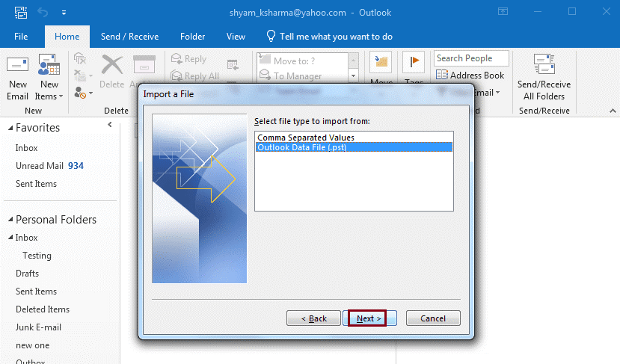Click the Back button in dialog
Viewport: 620px width, 364px height.
[313, 318]
